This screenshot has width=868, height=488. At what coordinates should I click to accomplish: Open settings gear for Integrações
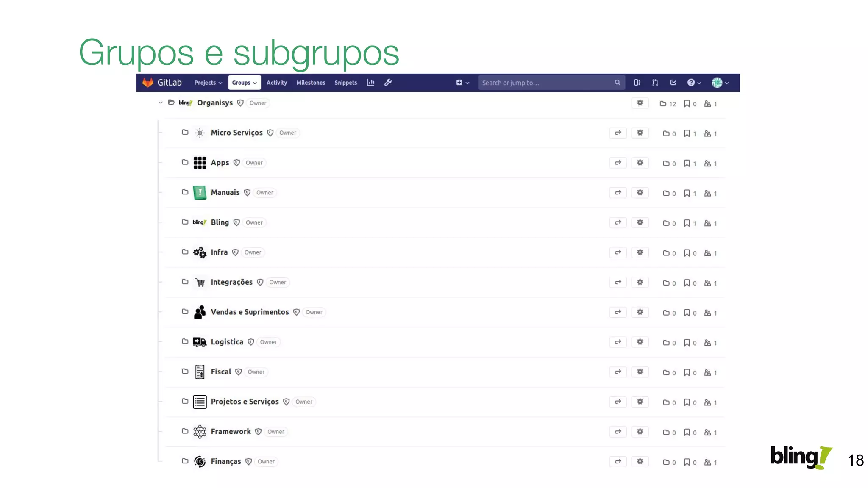click(640, 282)
